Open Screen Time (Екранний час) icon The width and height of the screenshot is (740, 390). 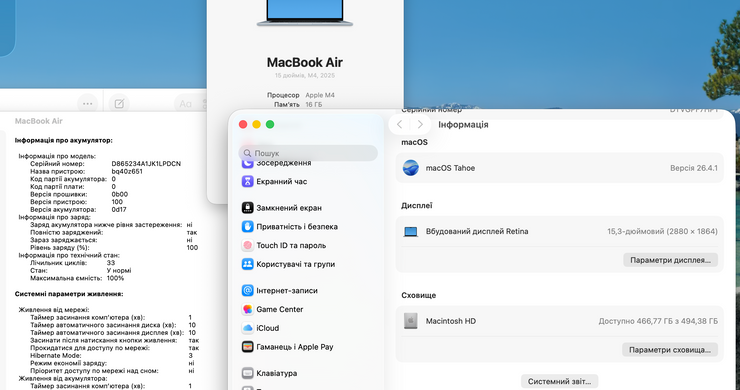pyautogui.click(x=247, y=181)
